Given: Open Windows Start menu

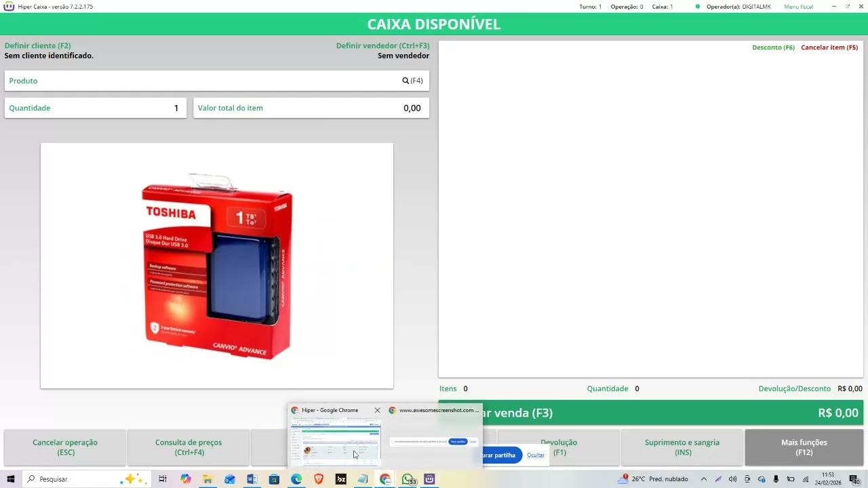Looking at the screenshot, I should pyautogui.click(x=11, y=479).
